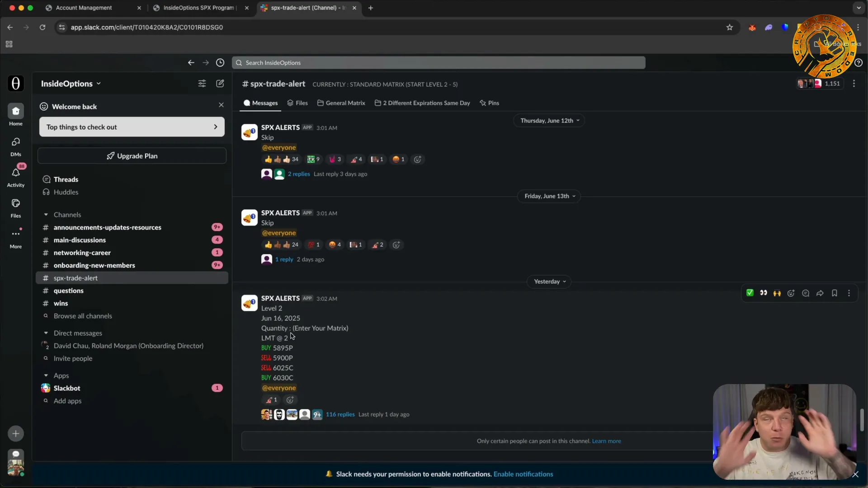The width and height of the screenshot is (868, 488).
Task: Click Enable notifications link
Action: point(523,474)
